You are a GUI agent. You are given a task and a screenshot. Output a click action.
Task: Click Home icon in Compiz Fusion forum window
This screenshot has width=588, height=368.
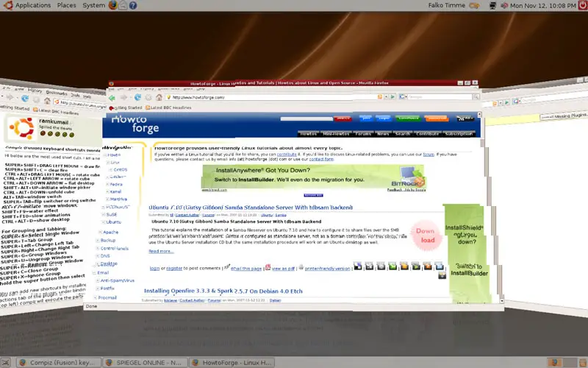pyautogui.click(x=47, y=101)
